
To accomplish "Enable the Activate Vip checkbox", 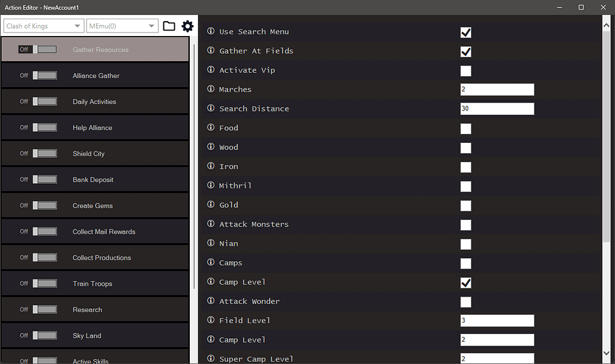I will click(465, 71).
